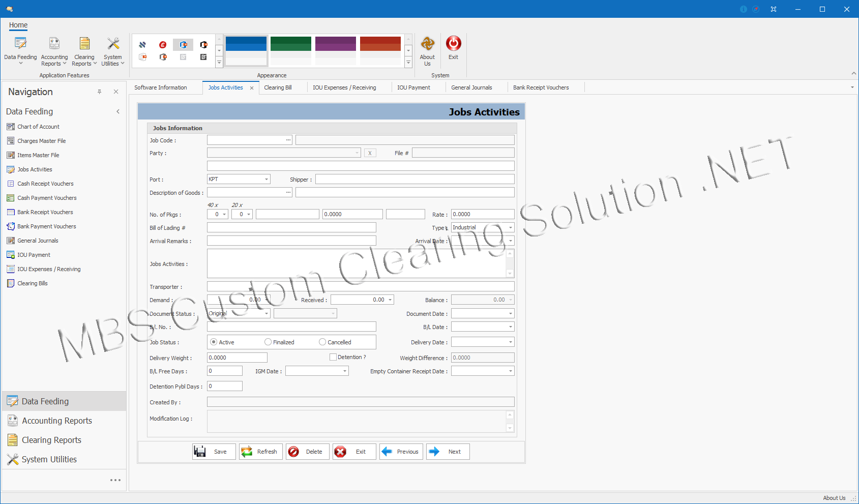This screenshot has height=504, width=859.
Task: Click the Next button
Action: click(448, 452)
